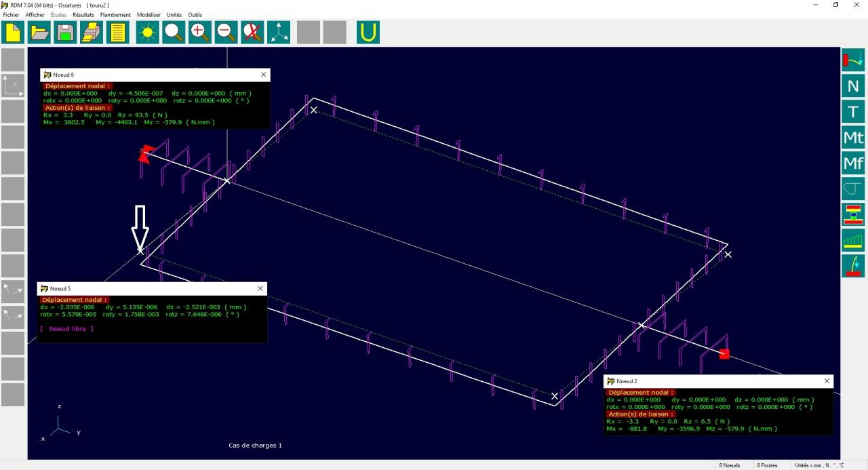
Task: Save with the green floppy disk icon
Action: point(65,33)
